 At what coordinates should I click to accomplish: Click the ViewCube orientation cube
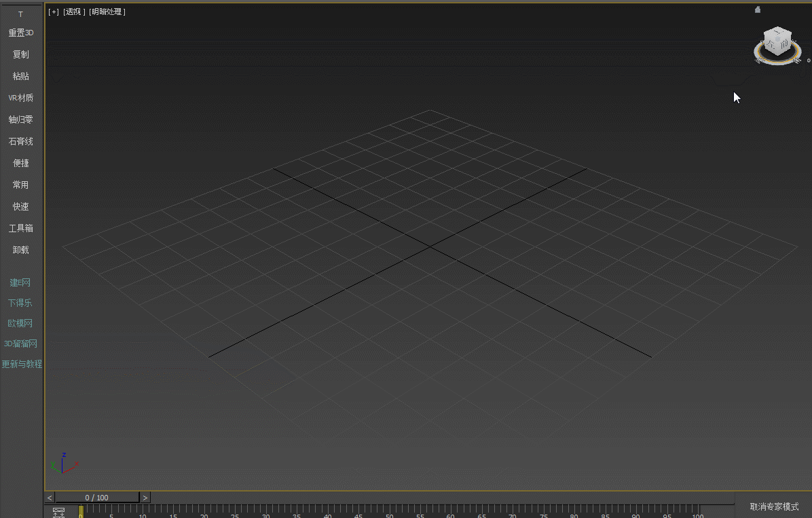[777, 43]
